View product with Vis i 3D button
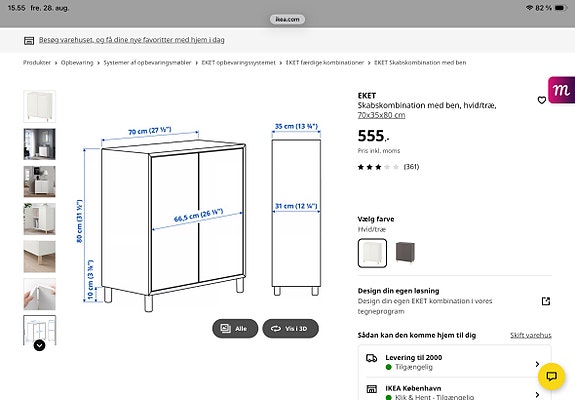575x400 pixels. click(290, 329)
